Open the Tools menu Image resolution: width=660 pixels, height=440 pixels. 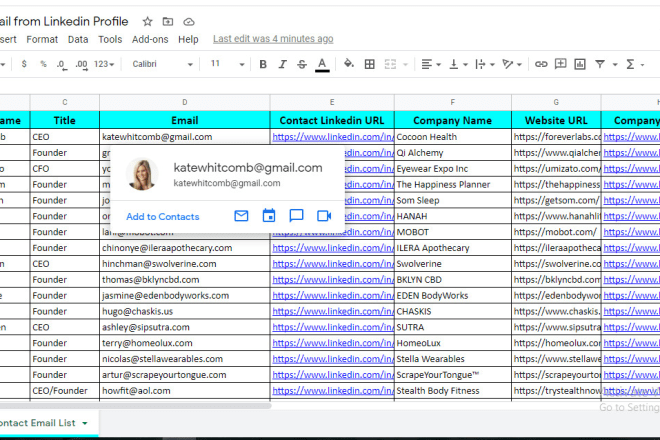coord(110,39)
